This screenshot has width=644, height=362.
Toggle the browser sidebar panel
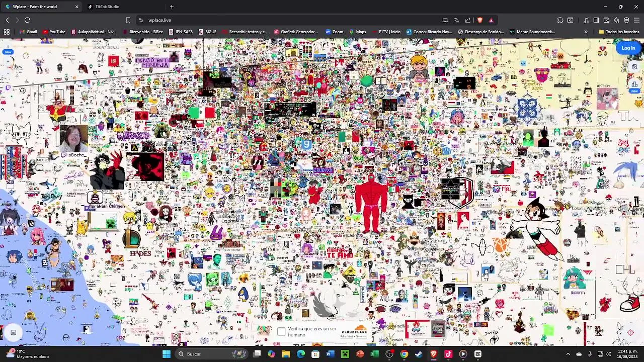pyautogui.click(x=596, y=20)
